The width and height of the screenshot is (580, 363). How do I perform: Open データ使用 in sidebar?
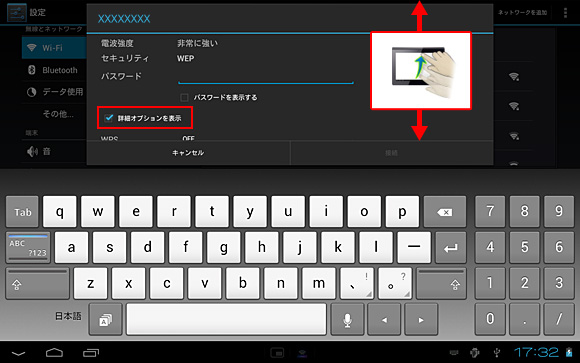(54, 92)
